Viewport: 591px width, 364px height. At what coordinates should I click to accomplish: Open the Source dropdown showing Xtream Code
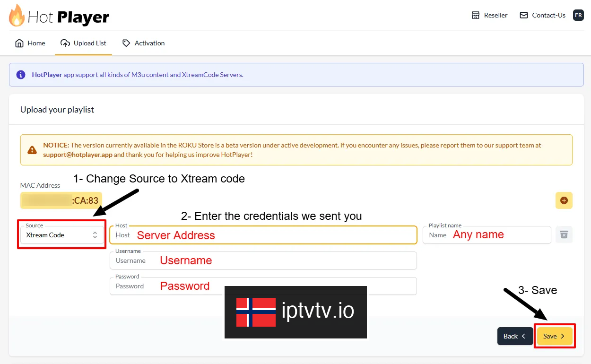pos(62,235)
